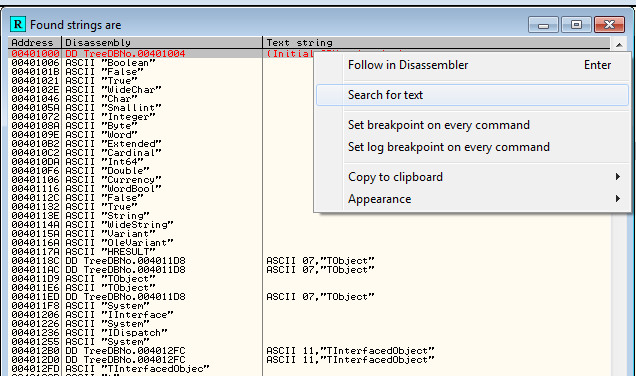Viewport: 636px width, 376px height.
Task: Click the scrollbar up arrow
Action: 619,45
